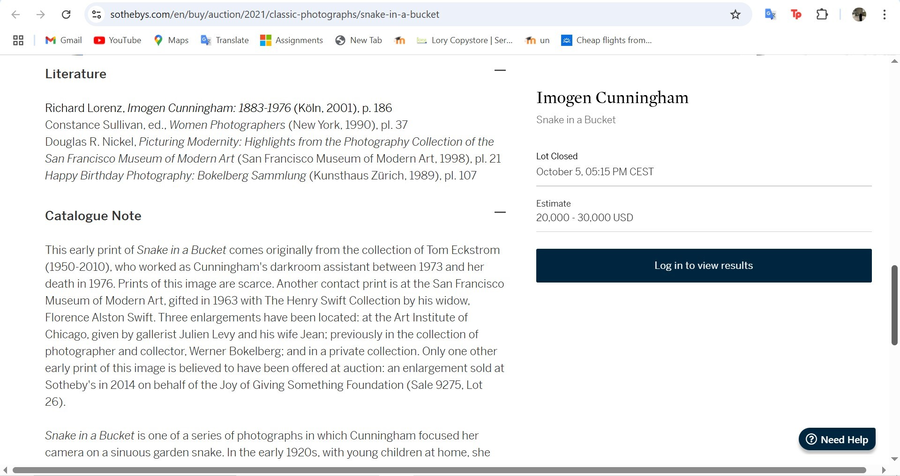
Task: Open the Gmail bookmark
Action: (63, 40)
